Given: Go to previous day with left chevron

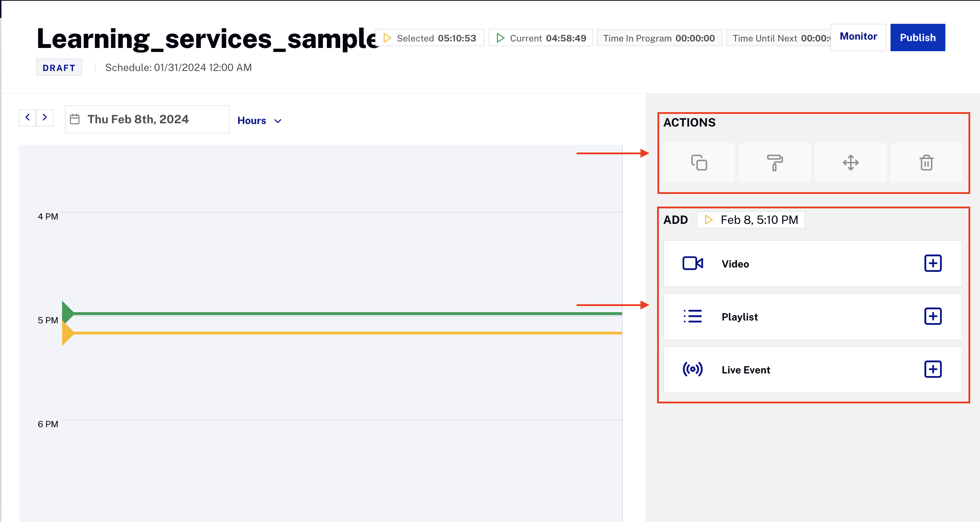Looking at the screenshot, I should (27, 118).
